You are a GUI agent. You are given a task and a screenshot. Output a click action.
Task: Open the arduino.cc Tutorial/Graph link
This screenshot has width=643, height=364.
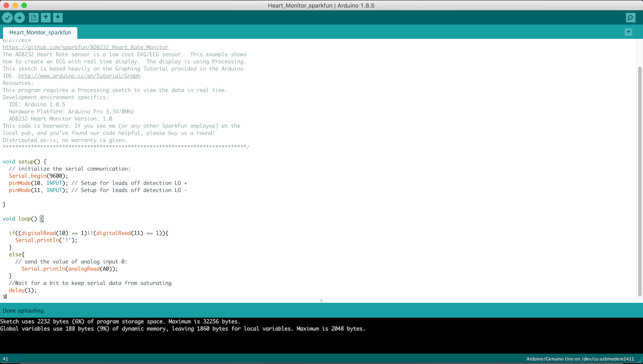coord(79,76)
